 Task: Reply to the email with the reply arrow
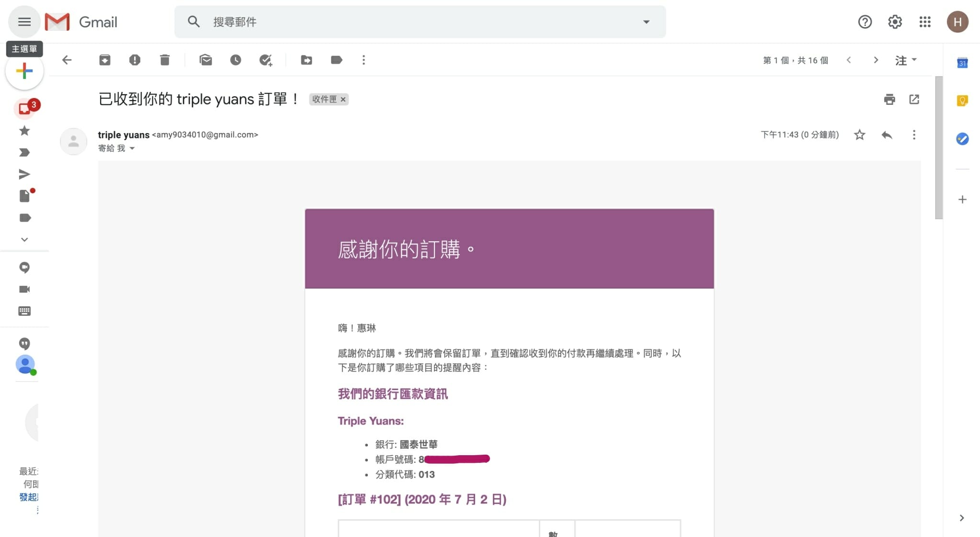point(887,135)
